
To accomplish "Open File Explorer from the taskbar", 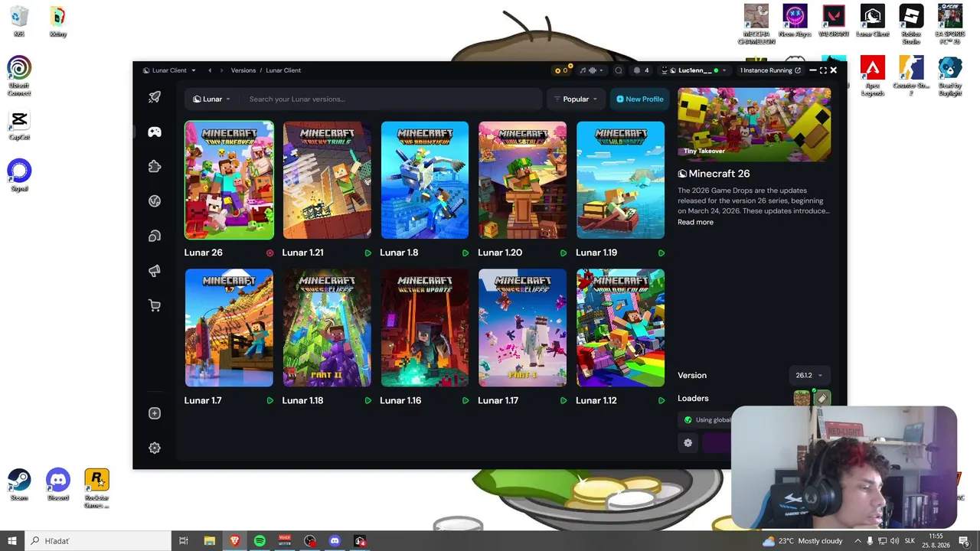I will (209, 540).
